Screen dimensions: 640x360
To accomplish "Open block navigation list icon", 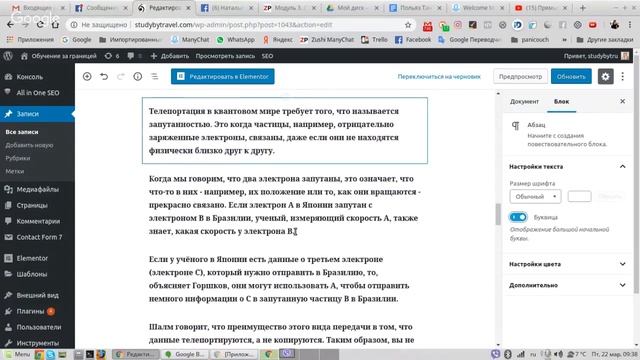I will [x=155, y=76].
